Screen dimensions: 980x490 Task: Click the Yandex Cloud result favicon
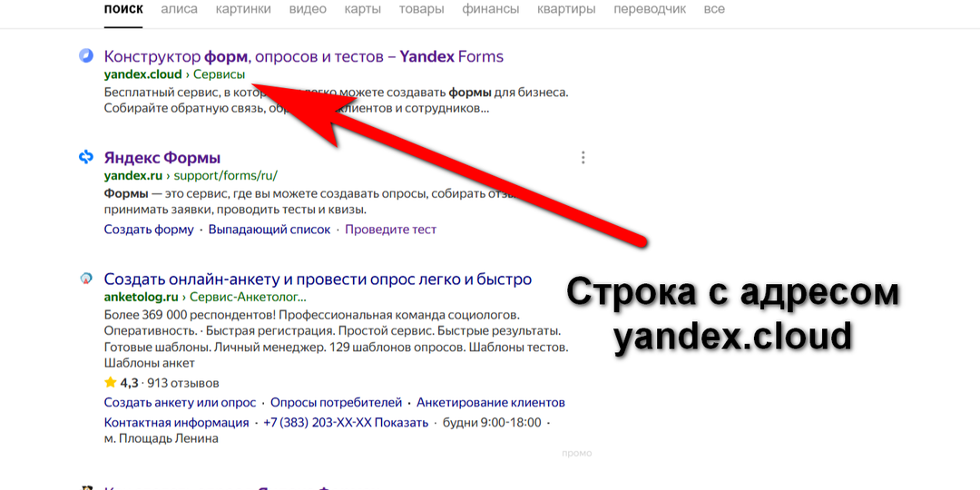[x=85, y=56]
